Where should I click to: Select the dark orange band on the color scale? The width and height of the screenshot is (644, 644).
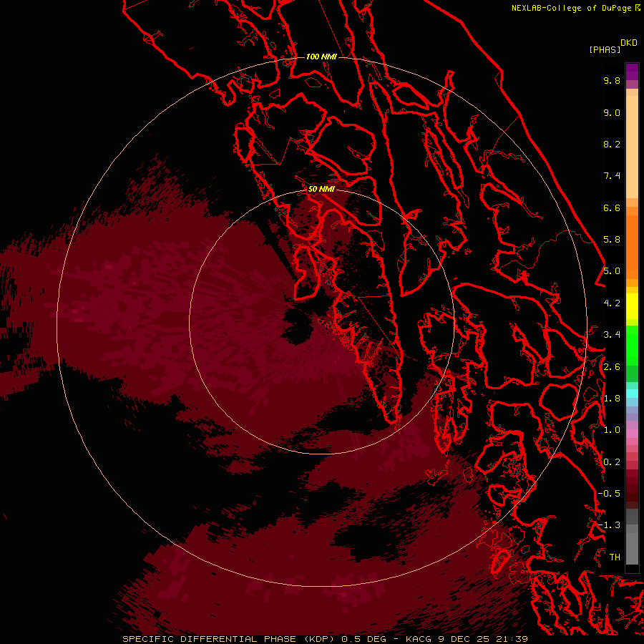632,247
